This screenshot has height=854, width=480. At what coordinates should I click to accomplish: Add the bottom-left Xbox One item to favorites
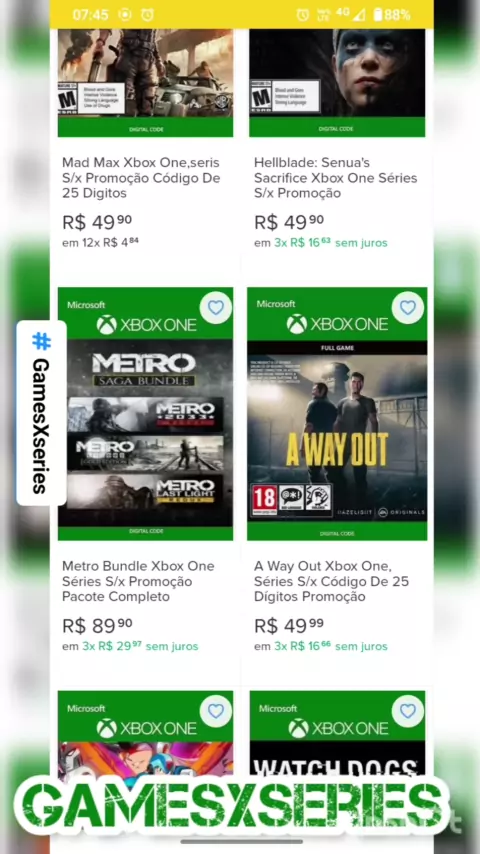click(x=216, y=711)
